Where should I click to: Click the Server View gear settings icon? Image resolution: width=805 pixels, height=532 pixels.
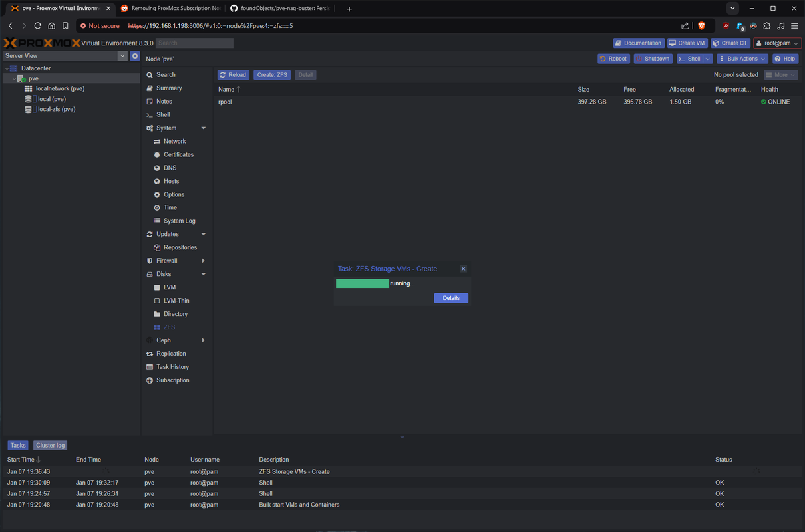pyautogui.click(x=135, y=56)
